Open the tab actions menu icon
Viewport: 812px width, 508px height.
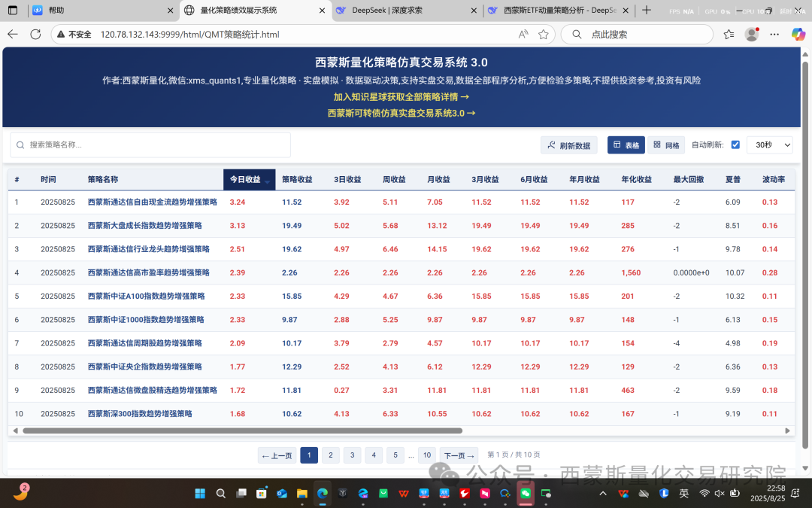tap(13, 11)
